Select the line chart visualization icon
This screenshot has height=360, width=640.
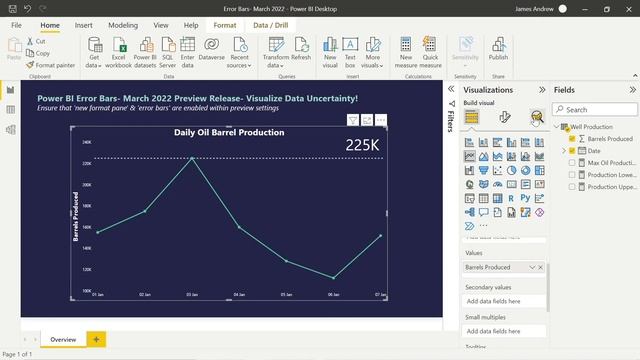click(x=469, y=156)
